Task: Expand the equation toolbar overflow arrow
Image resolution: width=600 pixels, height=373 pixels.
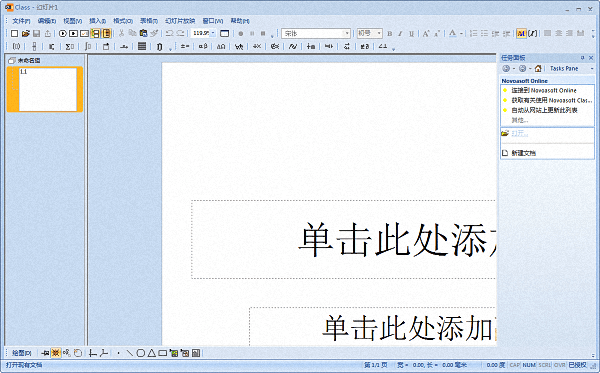Action: pyautogui.click(x=393, y=49)
